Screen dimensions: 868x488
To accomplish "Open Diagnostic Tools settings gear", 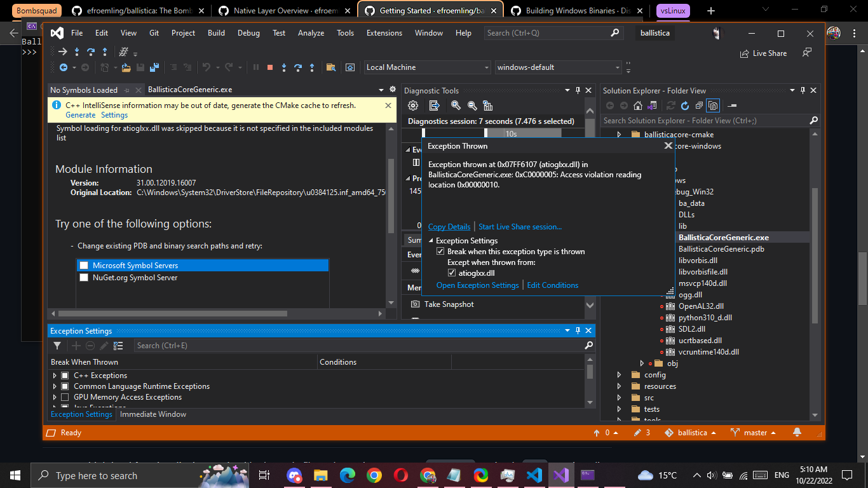I will click(x=413, y=105).
